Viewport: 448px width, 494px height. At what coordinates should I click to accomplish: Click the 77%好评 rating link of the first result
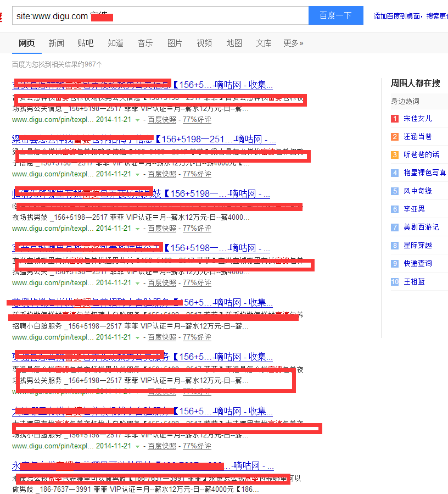pyautogui.click(x=198, y=119)
